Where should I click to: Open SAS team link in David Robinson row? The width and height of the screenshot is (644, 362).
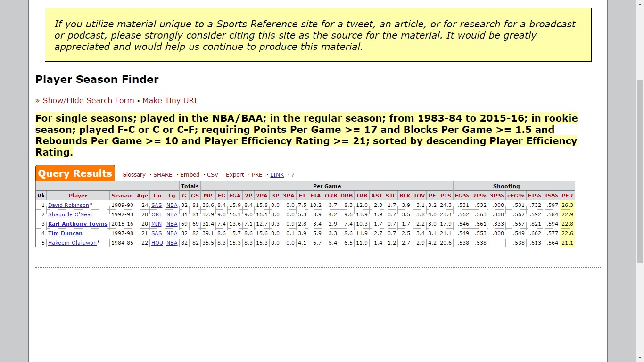(157, 205)
